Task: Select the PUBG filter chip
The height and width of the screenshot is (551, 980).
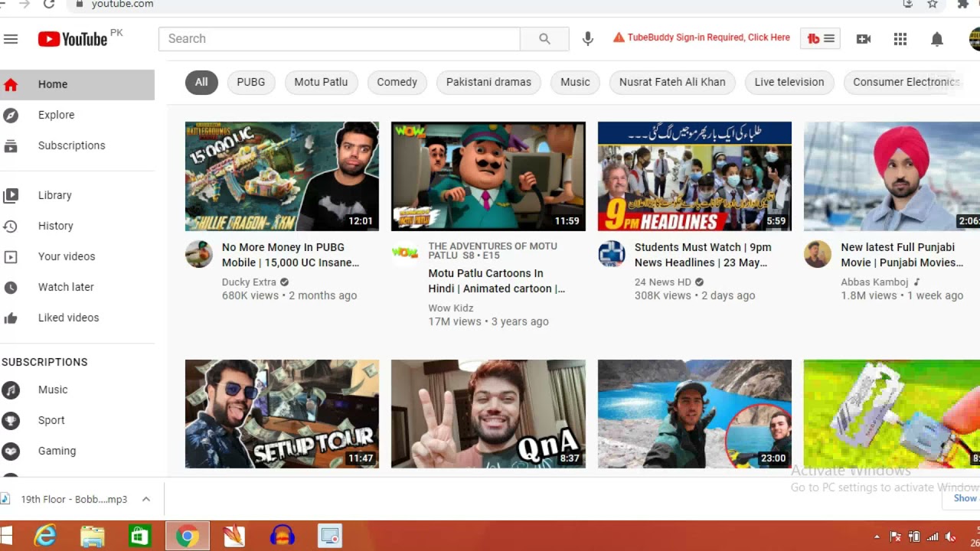Action: coord(251,82)
